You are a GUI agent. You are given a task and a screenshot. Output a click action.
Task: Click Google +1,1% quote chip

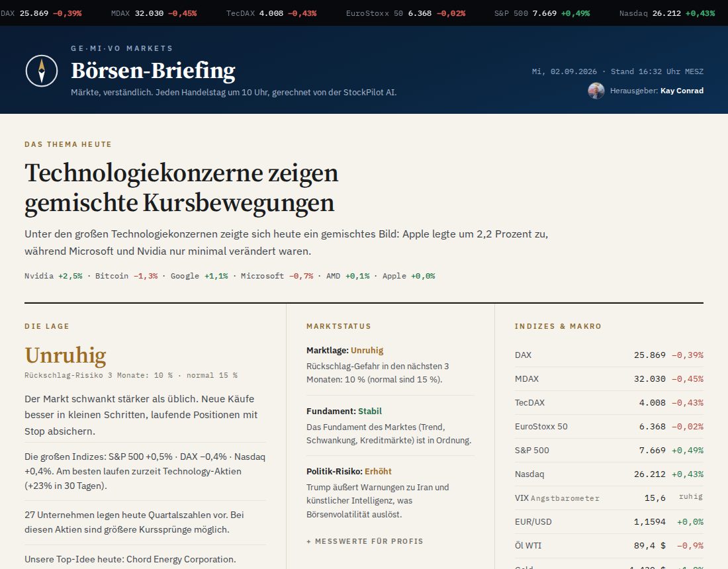click(199, 276)
